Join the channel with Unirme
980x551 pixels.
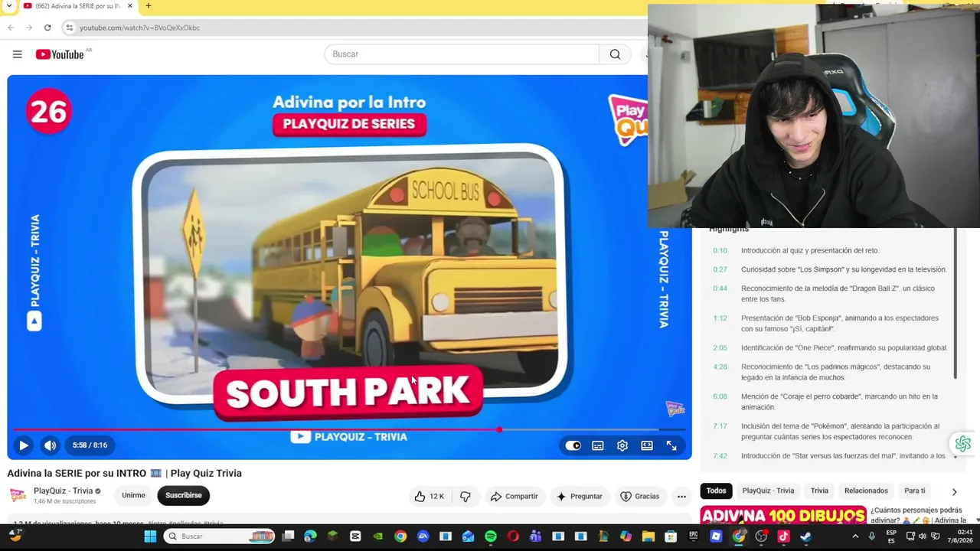133,495
